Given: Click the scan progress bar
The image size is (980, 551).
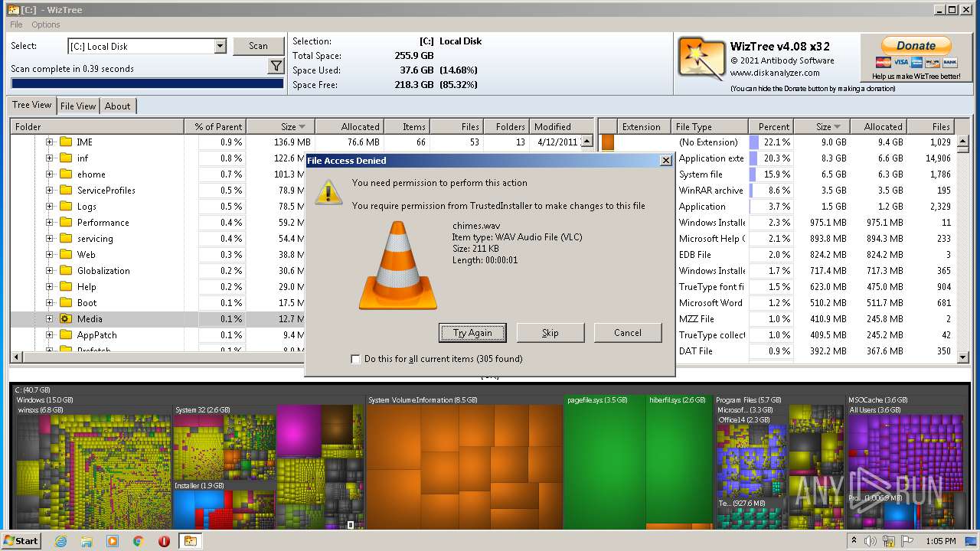Looking at the screenshot, I should tap(147, 83).
